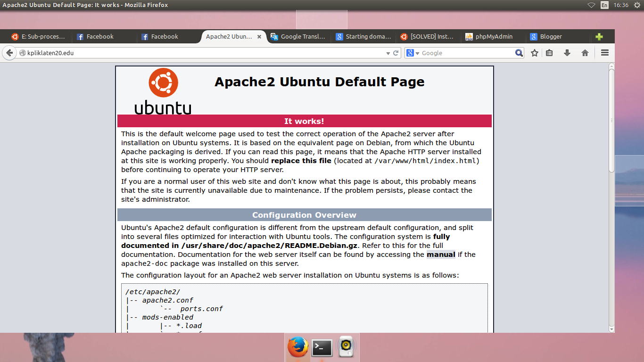The height and width of the screenshot is (362, 644).
Task: Open the manual link
Action: (441, 255)
